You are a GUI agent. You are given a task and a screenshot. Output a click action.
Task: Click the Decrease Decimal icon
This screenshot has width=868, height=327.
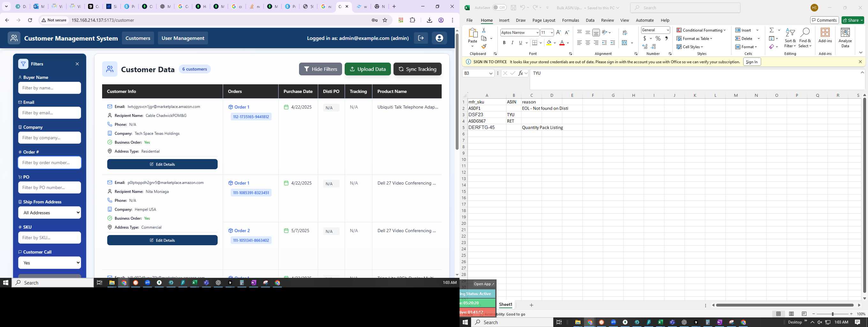pyautogui.click(x=653, y=47)
